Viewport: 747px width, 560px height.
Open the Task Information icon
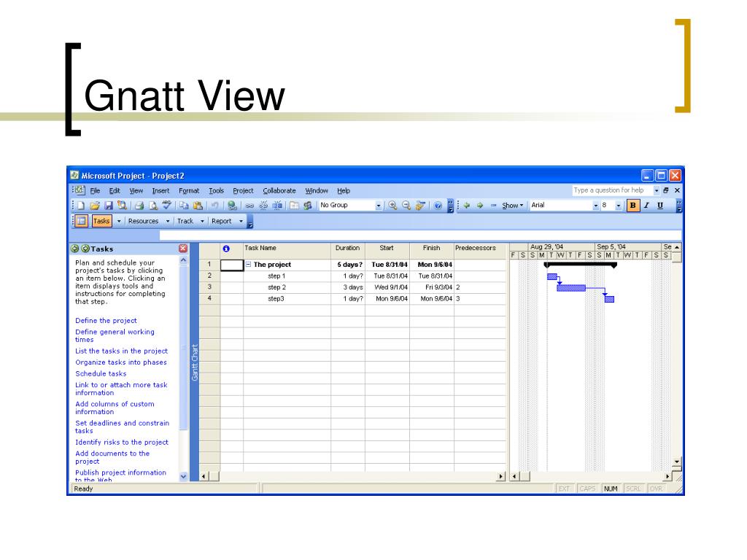tap(295, 205)
